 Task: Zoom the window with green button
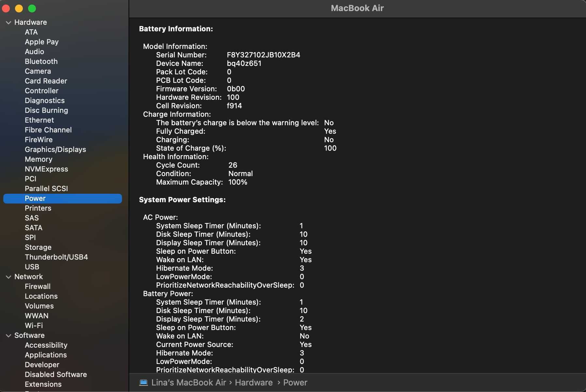pos(32,8)
